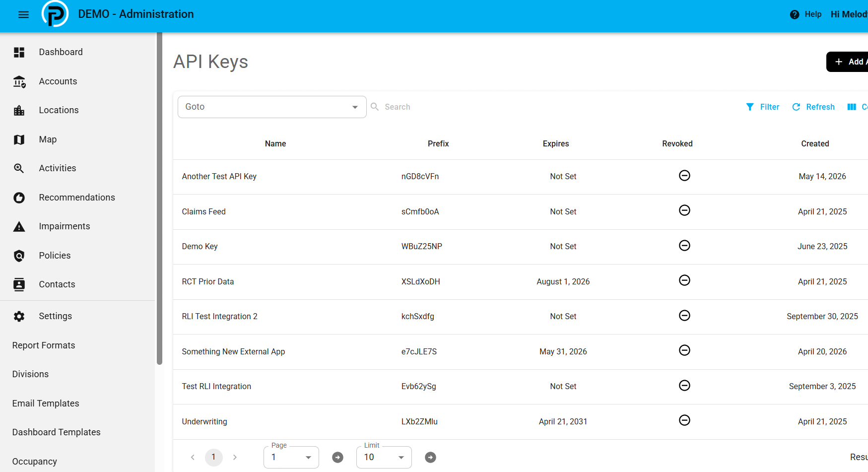Open the Limit dropdown
Screen dimensions: 868x472
[x=384, y=457]
